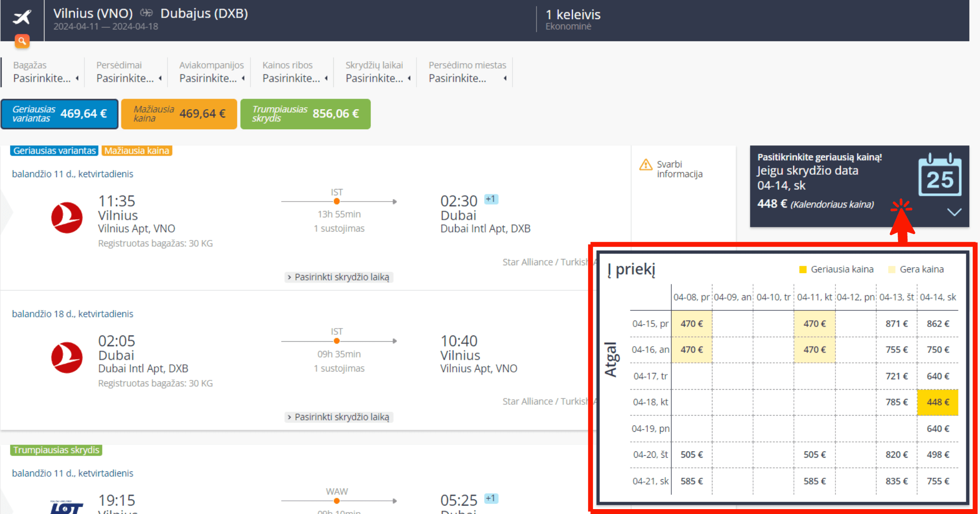980x514 pixels.
Task: Click Turkish Airlines logo on outbound flight
Action: pos(67,217)
